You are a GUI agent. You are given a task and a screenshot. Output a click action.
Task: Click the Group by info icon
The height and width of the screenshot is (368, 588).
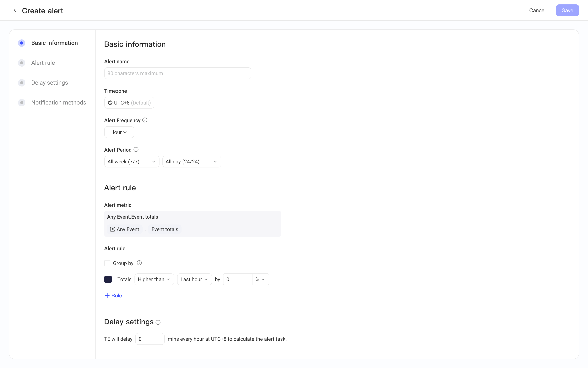click(x=139, y=263)
